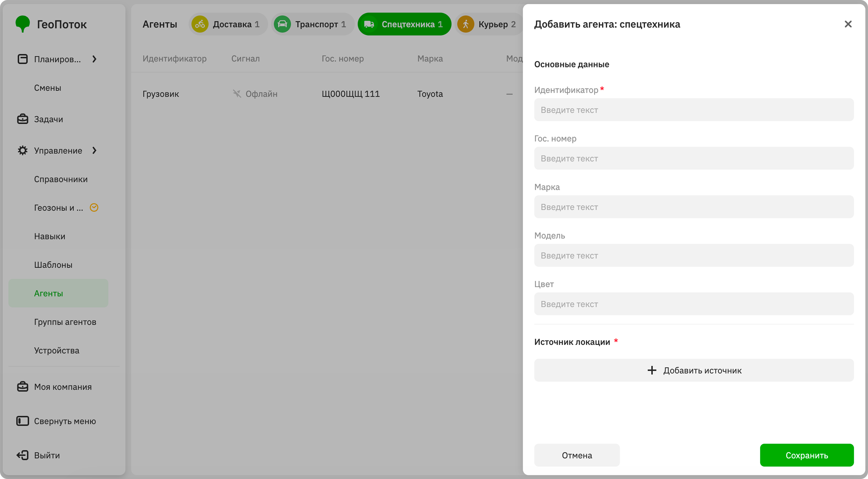Go to Навыки in the sidebar

(x=50, y=236)
